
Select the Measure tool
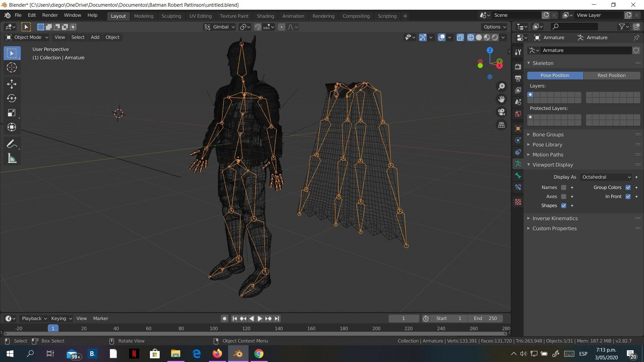coord(12,159)
